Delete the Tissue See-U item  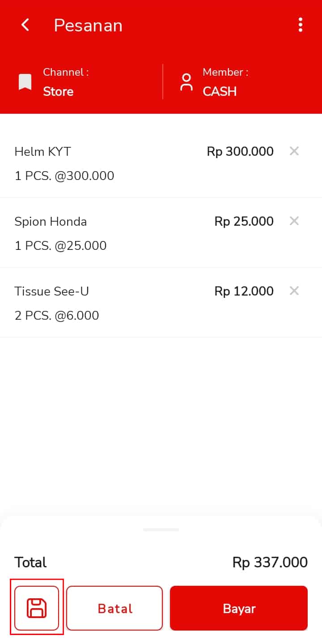(294, 291)
